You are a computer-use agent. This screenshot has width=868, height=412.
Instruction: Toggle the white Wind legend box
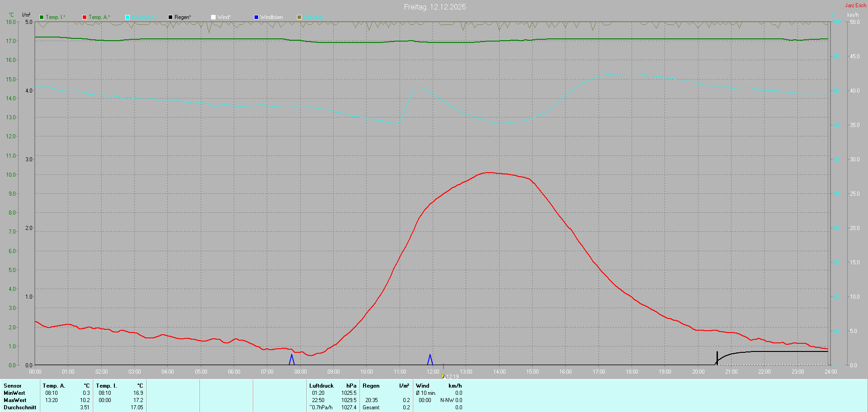[x=213, y=17]
